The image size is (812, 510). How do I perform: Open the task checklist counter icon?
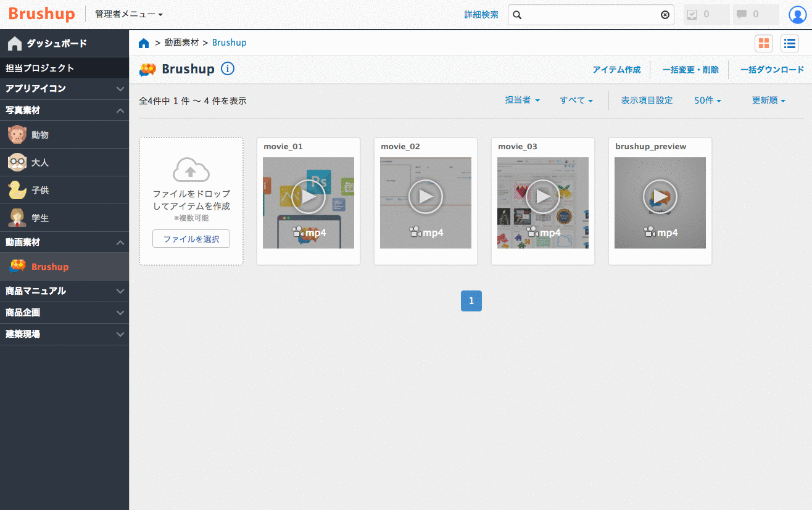(x=706, y=15)
